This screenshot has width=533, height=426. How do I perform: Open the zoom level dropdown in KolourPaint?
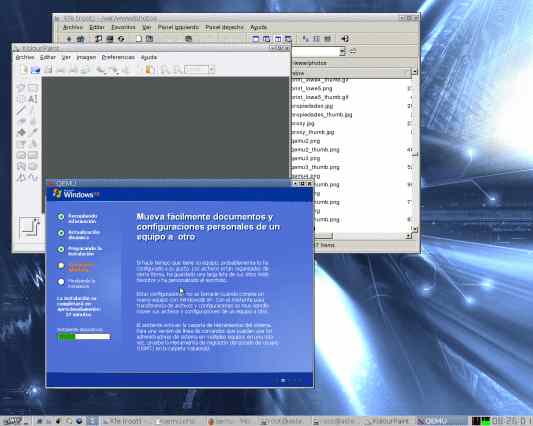coord(211,70)
